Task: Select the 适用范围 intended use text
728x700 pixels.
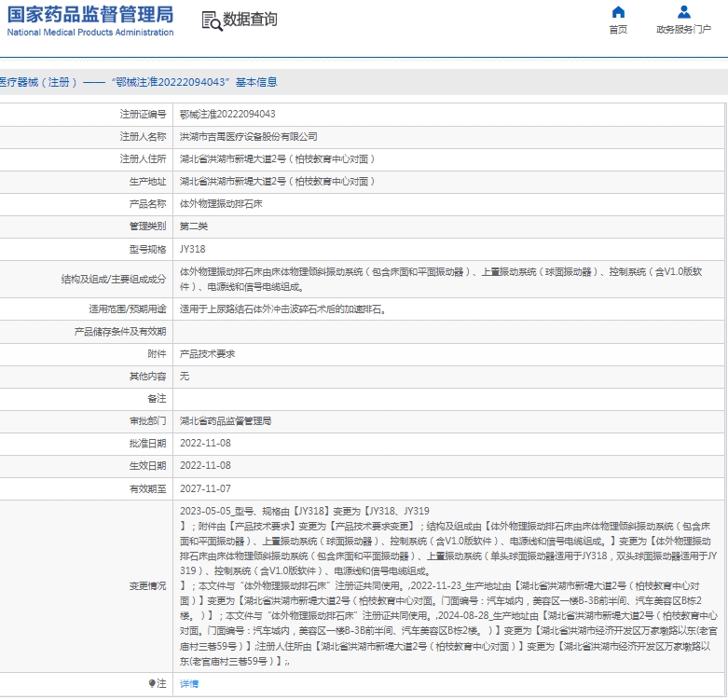Action: [282, 309]
